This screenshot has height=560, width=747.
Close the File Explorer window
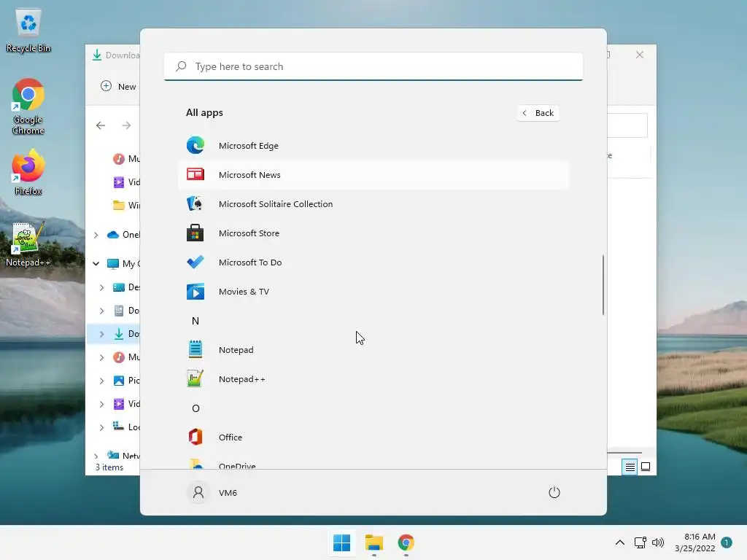pos(640,55)
